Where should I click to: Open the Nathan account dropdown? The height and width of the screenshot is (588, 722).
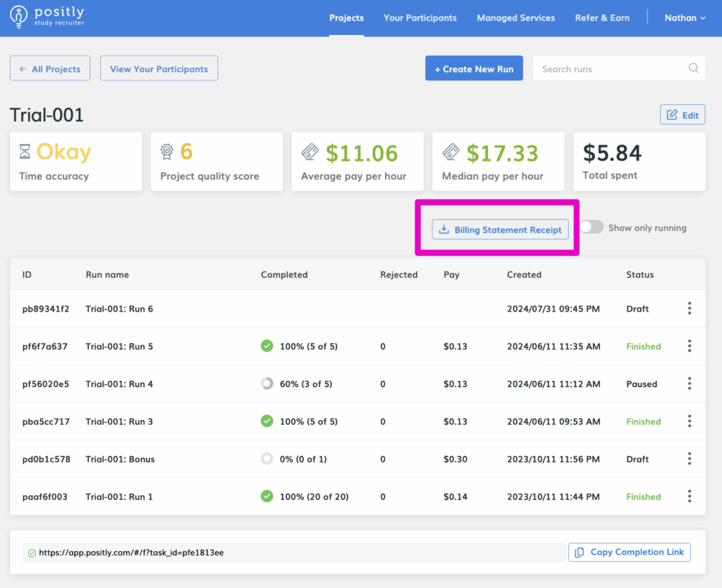click(685, 18)
